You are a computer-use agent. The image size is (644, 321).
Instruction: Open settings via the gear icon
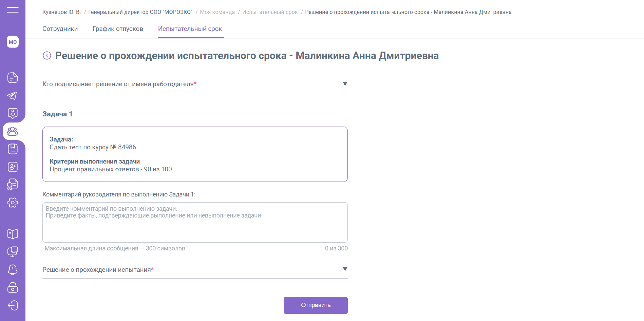13,203
